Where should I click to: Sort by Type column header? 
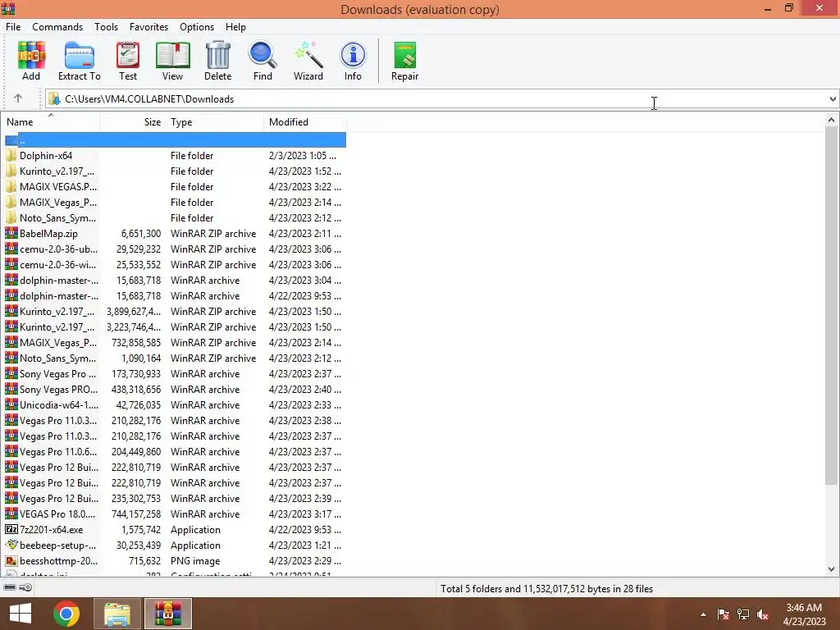pos(215,121)
